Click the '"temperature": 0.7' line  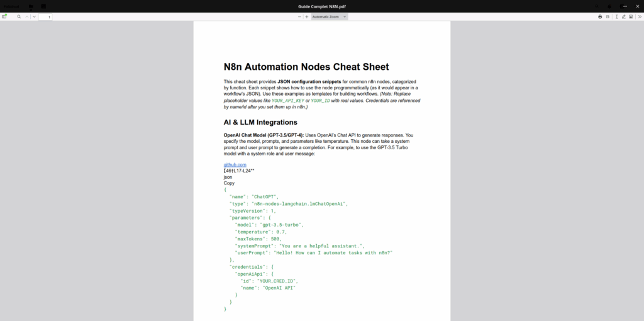(x=261, y=232)
